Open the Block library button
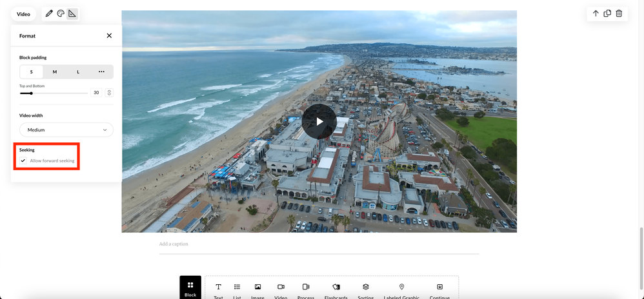The width and height of the screenshot is (644, 299). tap(190, 288)
